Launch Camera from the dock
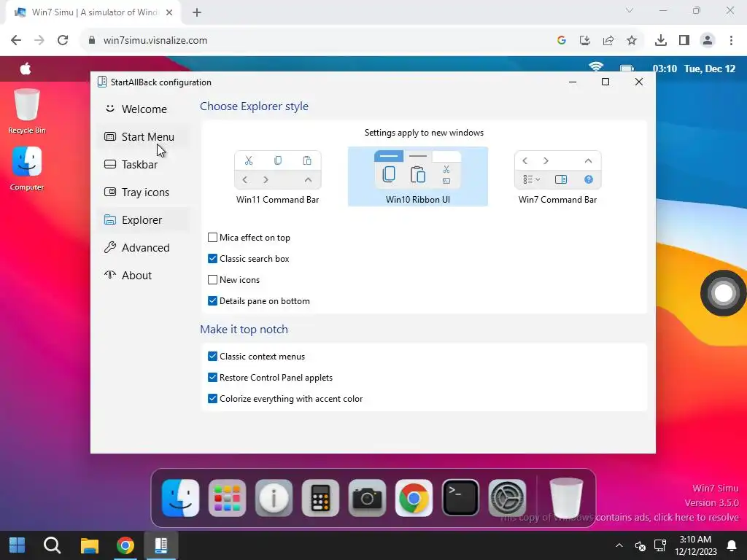The image size is (747, 560). 368,498
